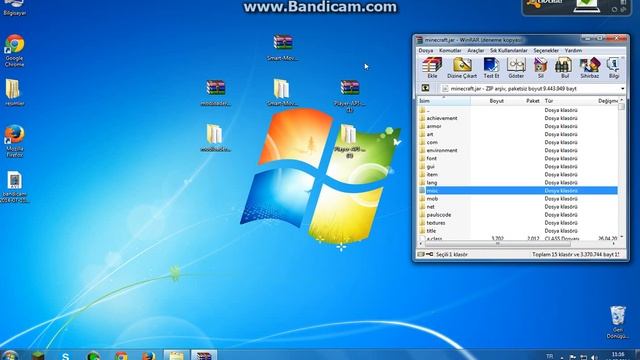Click the Test Et toolbar icon
Viewport: 640px width, 360px height.
[x=491, y=68]
